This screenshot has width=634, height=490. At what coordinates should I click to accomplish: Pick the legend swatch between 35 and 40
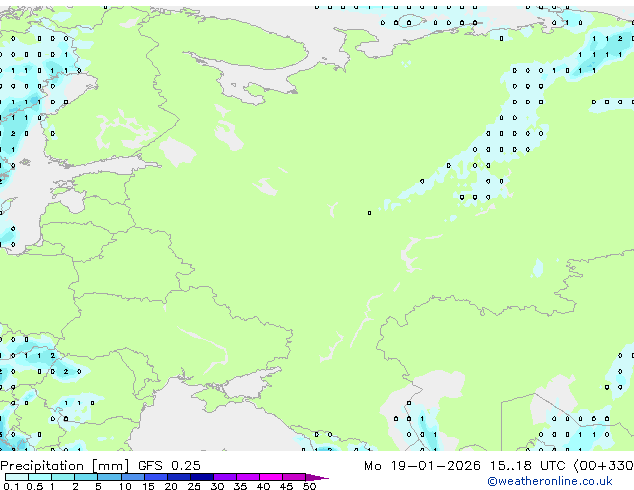pos(247,477)
